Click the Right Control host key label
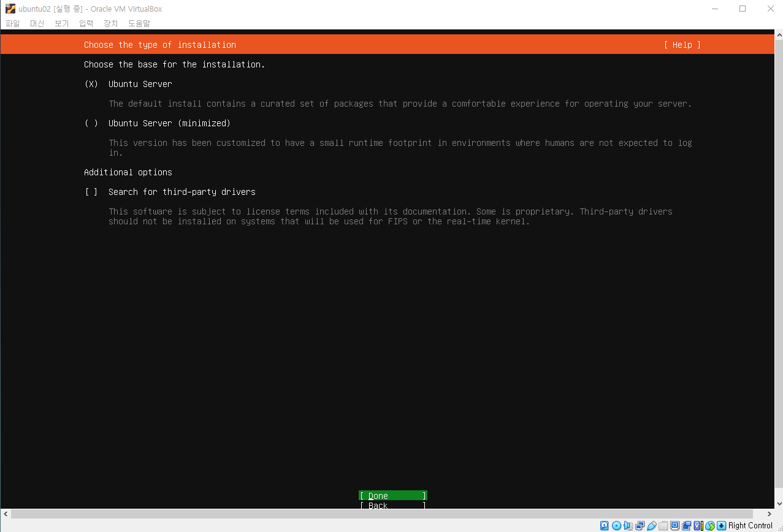Image resolution: width=783 pixels, height=532 pixels. pyautogui.click(x=751, y=525)
